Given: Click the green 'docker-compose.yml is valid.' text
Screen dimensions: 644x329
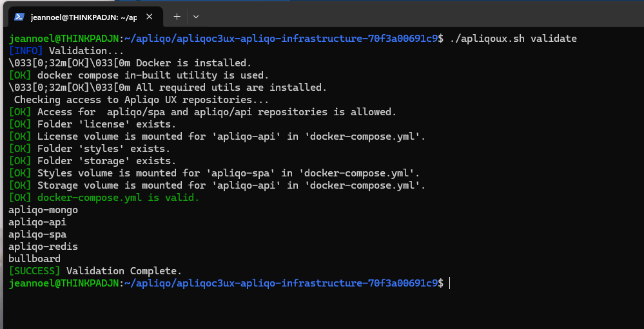Looking at the screenshot, I should 118,198.
